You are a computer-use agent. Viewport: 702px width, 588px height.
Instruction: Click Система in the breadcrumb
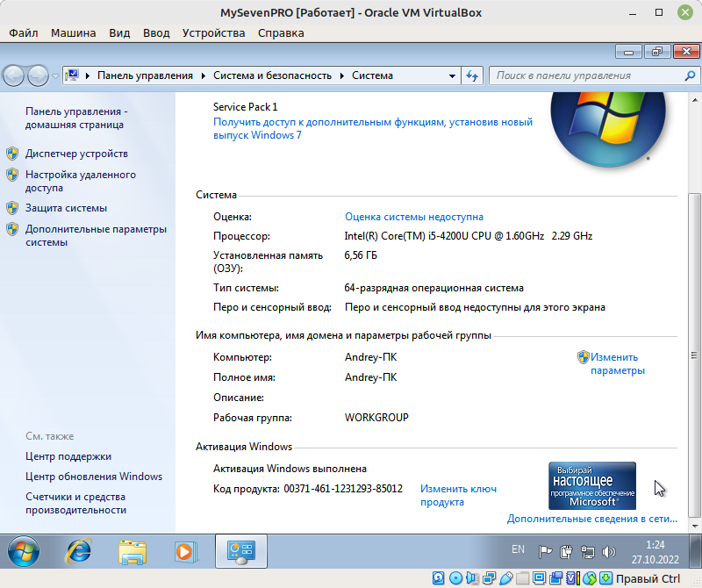(372, 75)
